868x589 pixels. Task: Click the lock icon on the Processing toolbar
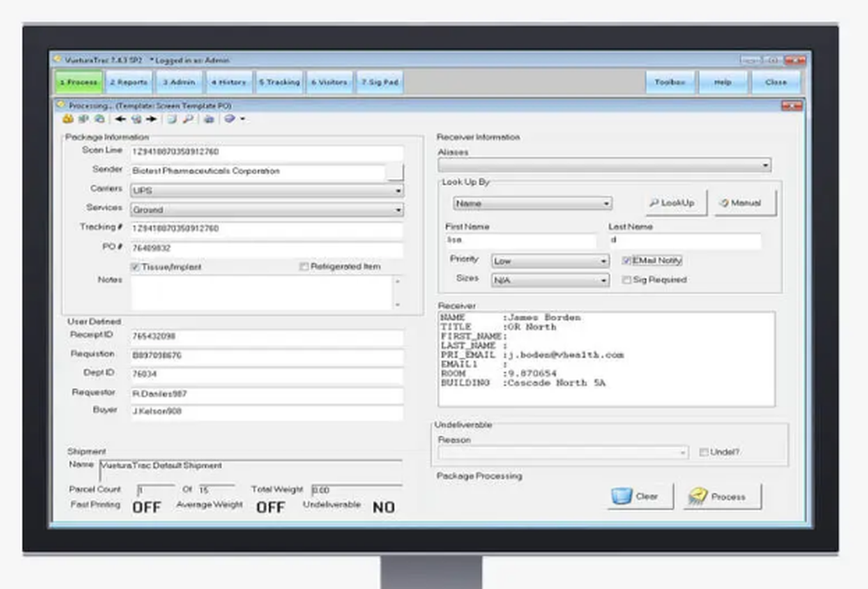(x=68, y=119)
